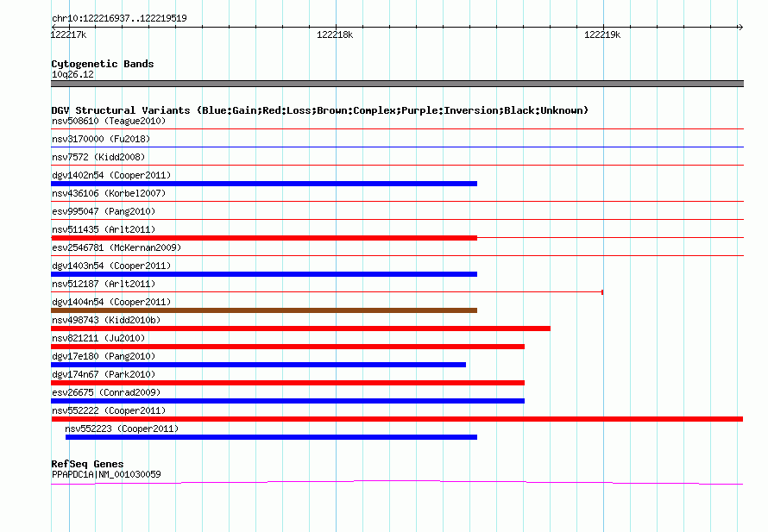Viewport: 768px width, 532px height.
Task: Click the dgv174n67 (Park2010) variant label
Action: click(x=104, y=374)
